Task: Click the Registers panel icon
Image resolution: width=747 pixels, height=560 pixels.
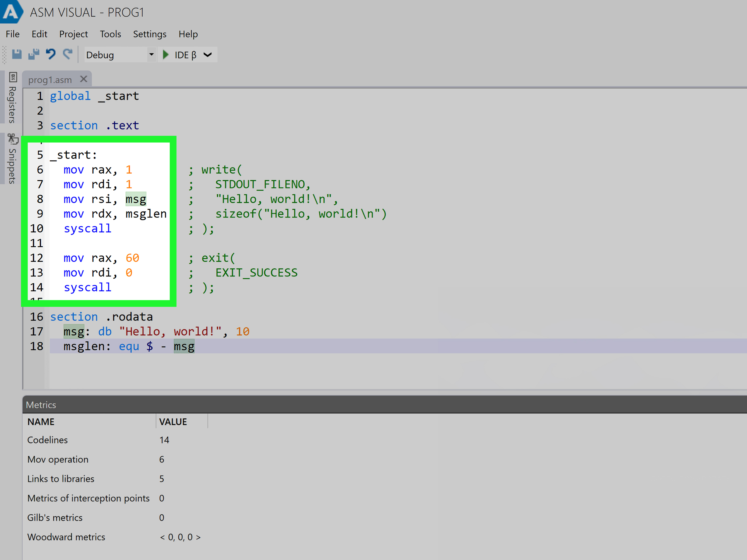Action: click(x=13, y=77)
